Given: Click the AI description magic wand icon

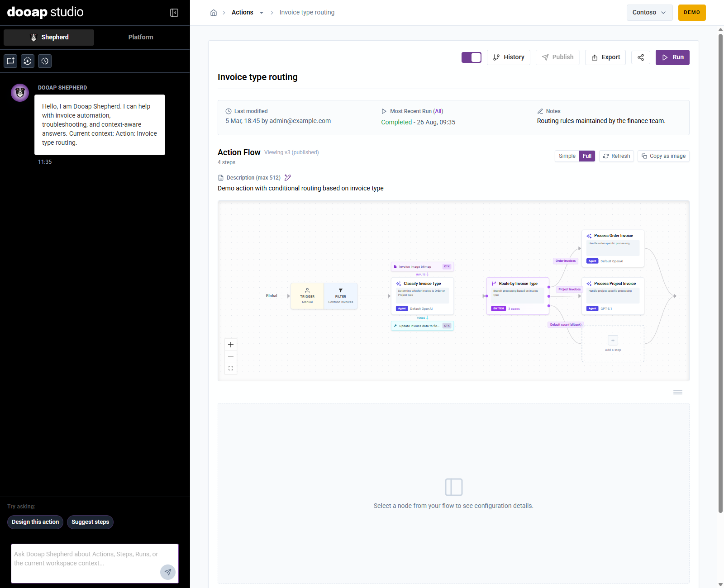Looking at the screenshot, I should 288,178.
